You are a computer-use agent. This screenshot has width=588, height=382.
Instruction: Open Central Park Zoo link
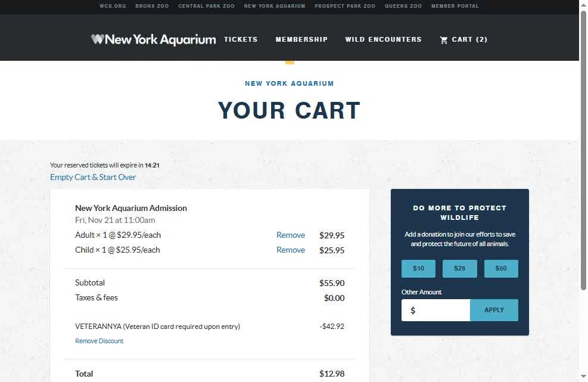(206, 6)
